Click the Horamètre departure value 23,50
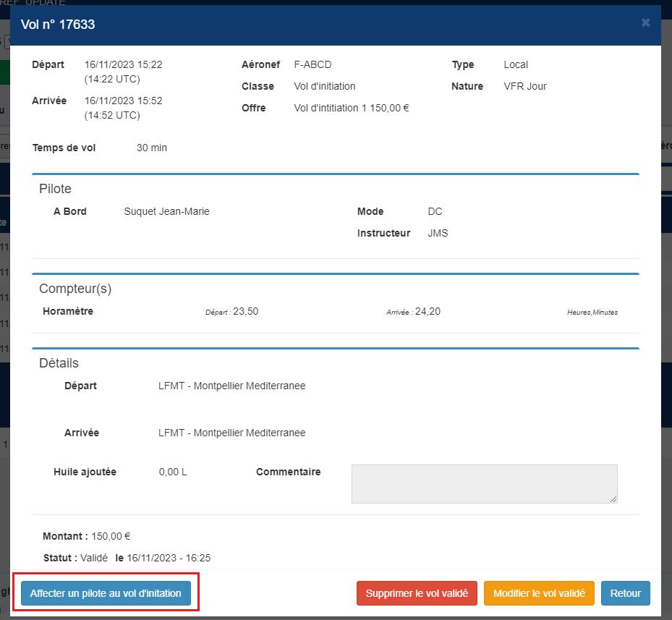Image resolution: width=672 pixels, height=620 pixels. [245, 311]
